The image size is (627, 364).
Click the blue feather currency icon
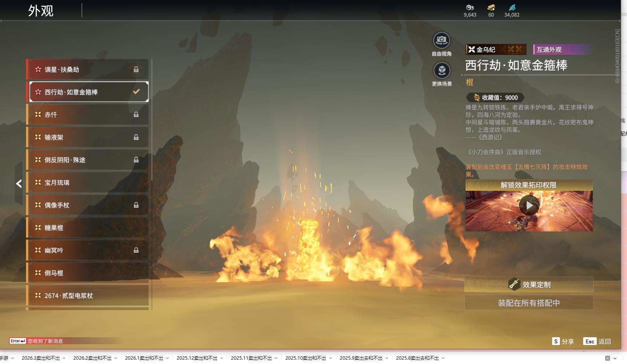[512, 7]
